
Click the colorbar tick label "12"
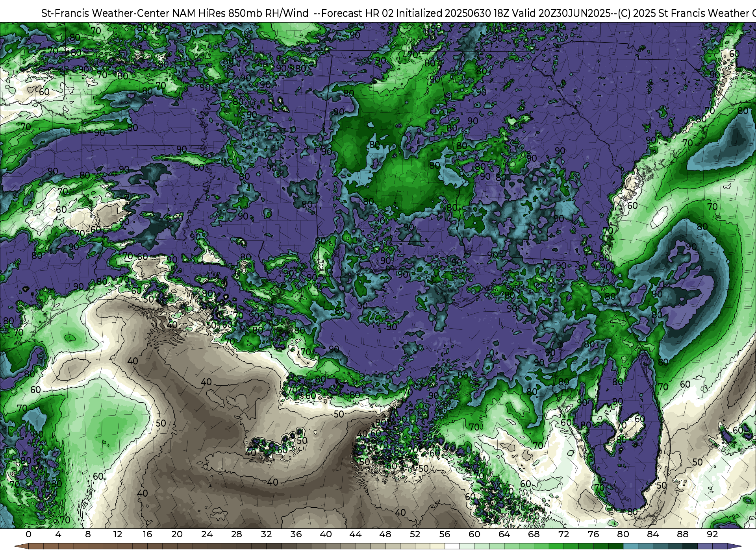[x=118, y=534]
